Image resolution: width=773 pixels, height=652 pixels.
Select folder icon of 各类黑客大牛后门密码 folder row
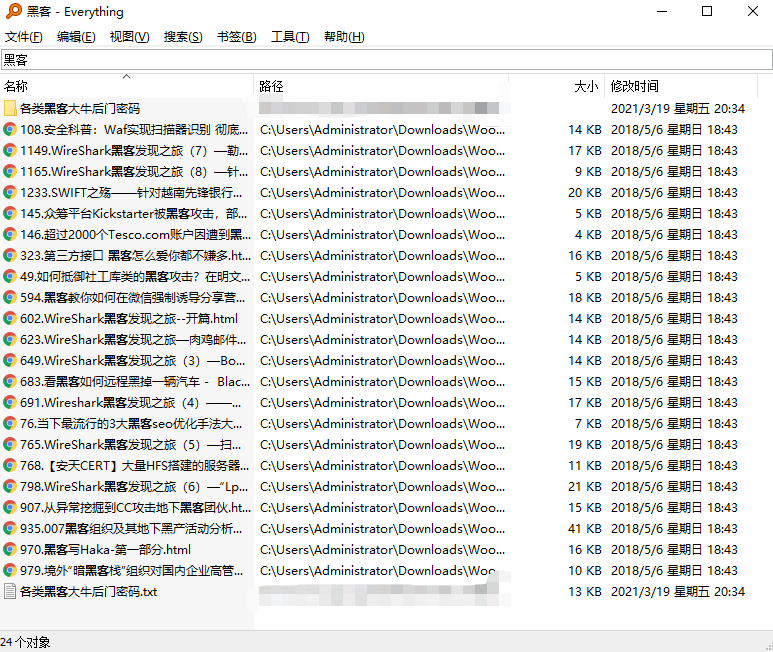click(x=9, y=108)
